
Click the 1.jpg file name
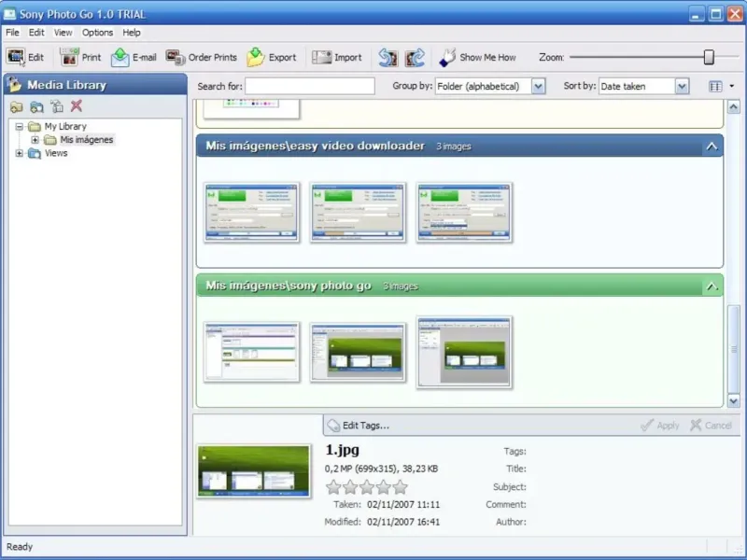tap(342, 450)
